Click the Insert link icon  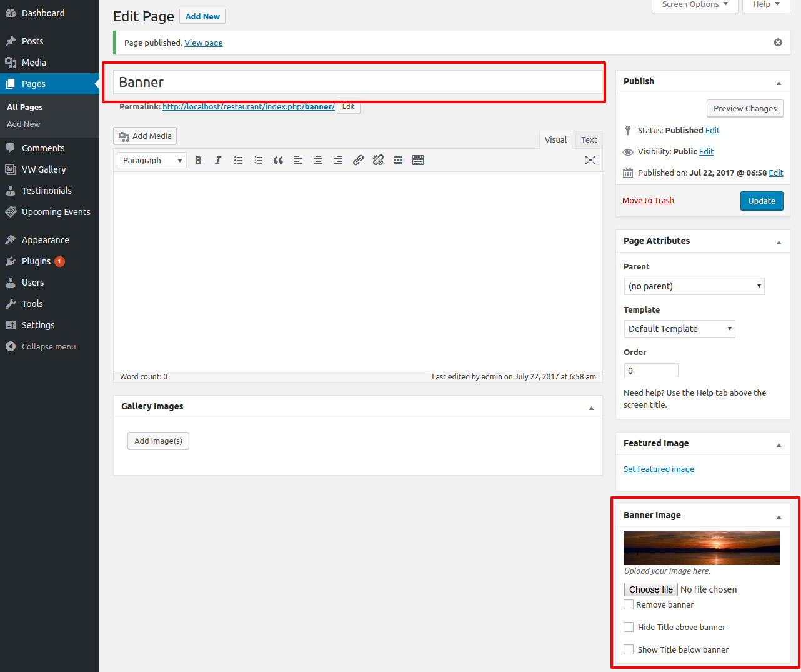tap(358, 161)
